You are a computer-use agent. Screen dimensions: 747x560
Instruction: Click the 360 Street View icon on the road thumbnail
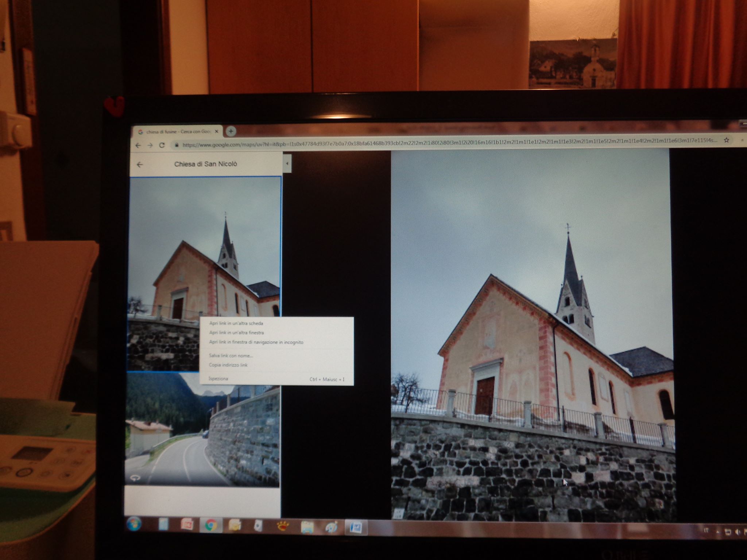point(135,478)
